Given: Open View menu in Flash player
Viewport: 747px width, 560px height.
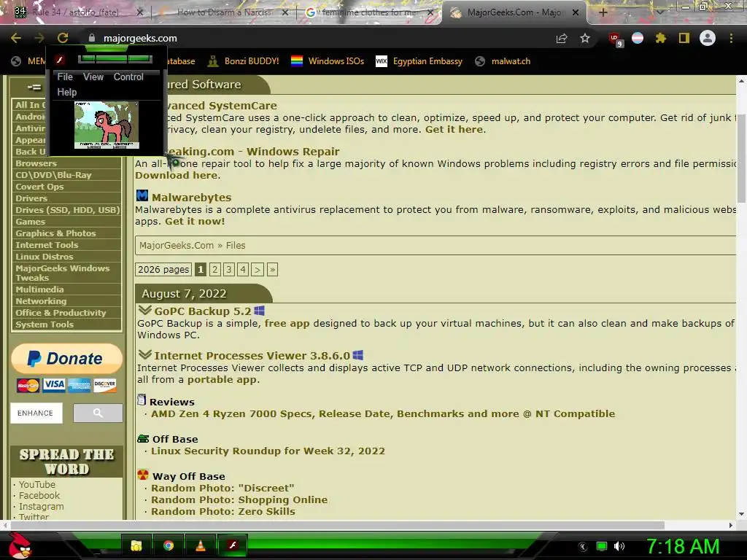Looking at the screenshot, I should tap(93, 77).
